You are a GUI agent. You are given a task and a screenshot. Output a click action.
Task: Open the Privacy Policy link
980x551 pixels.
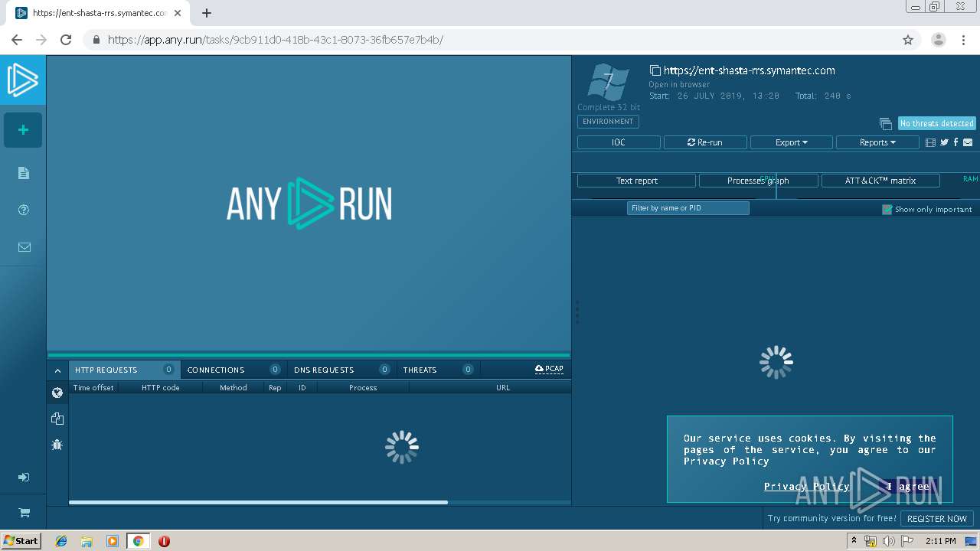pyautogui.click(x=806, y=487)
